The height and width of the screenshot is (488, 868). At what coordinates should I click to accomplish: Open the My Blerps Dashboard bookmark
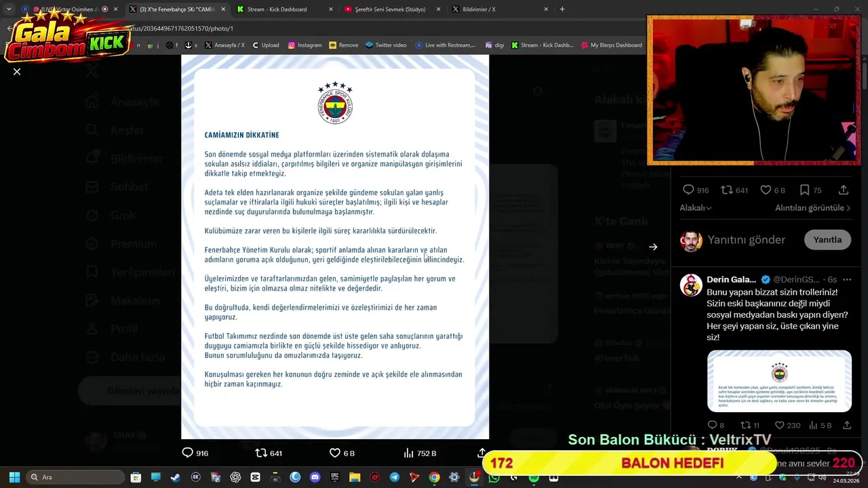click(x=612, y=45)
